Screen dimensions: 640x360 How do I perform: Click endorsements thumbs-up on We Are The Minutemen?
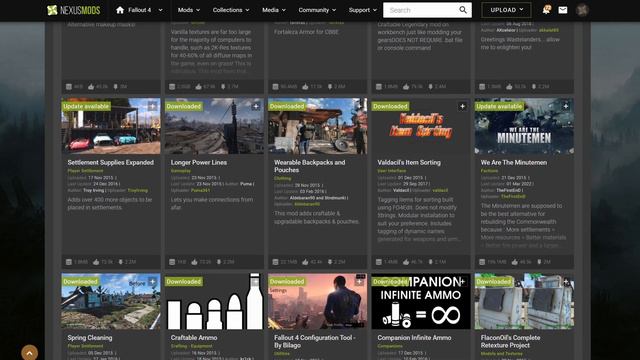[515, 262]
